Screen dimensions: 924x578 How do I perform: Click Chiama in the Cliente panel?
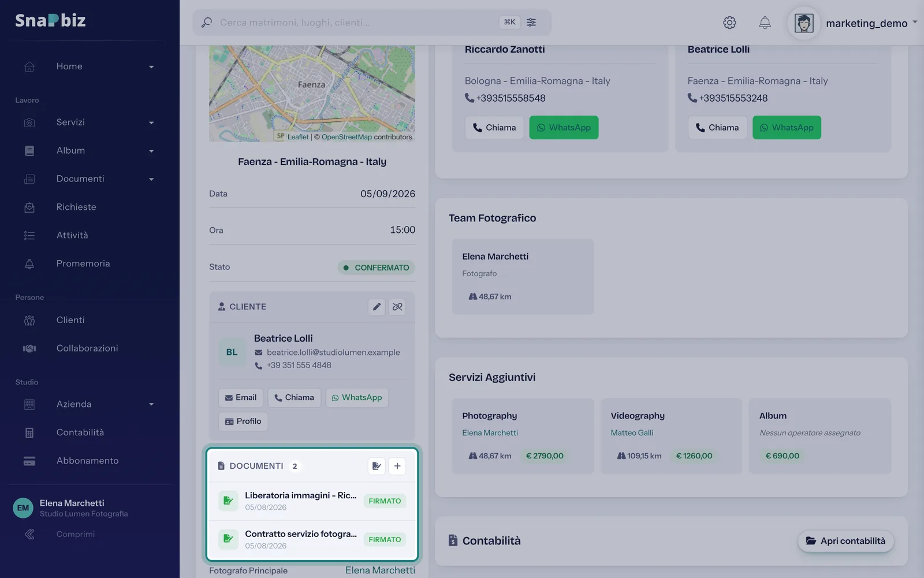(x=294, y=398)
